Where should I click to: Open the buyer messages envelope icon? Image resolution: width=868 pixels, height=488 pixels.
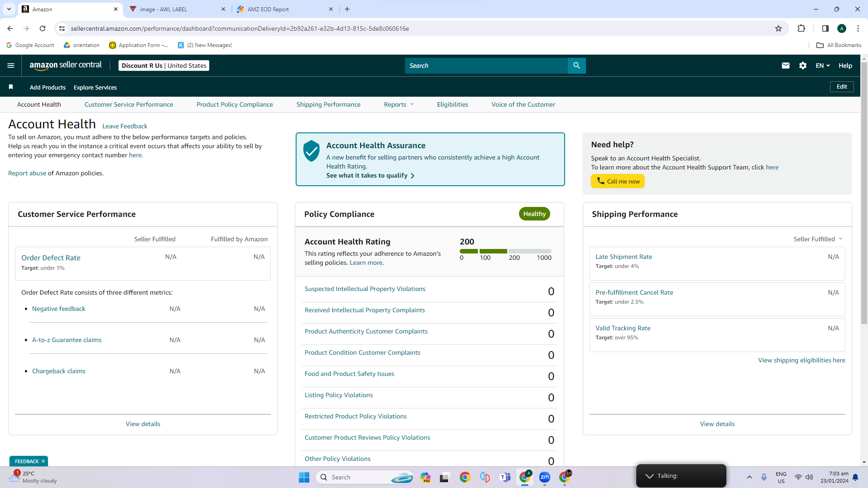(x=786, y=66)
